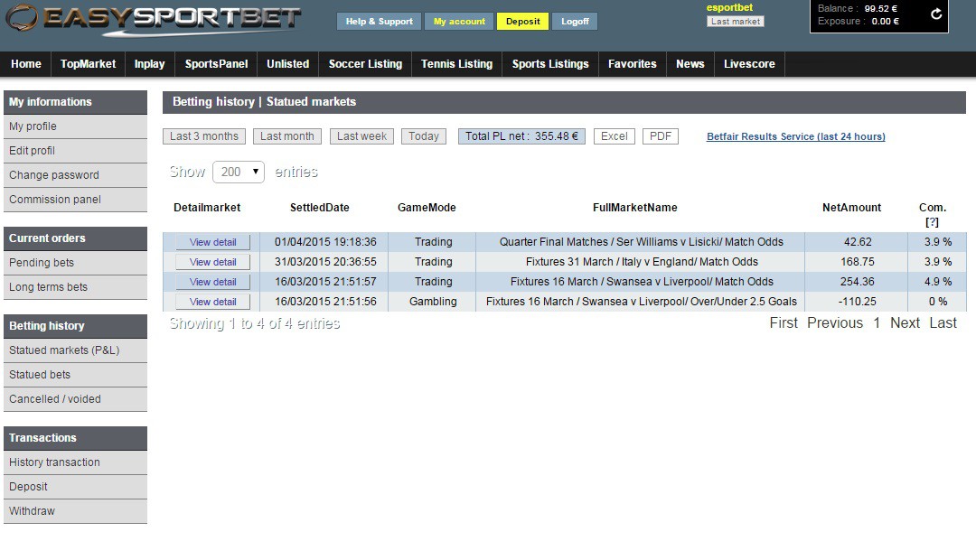
Task: Filter history by Last 3 months
Action: click(204, 136)
